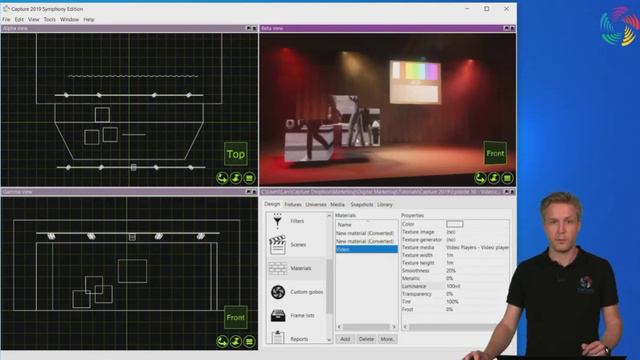Select the first New material (Converted) row
The height and width of the screenshot is (360, 640).
[367, 233]
